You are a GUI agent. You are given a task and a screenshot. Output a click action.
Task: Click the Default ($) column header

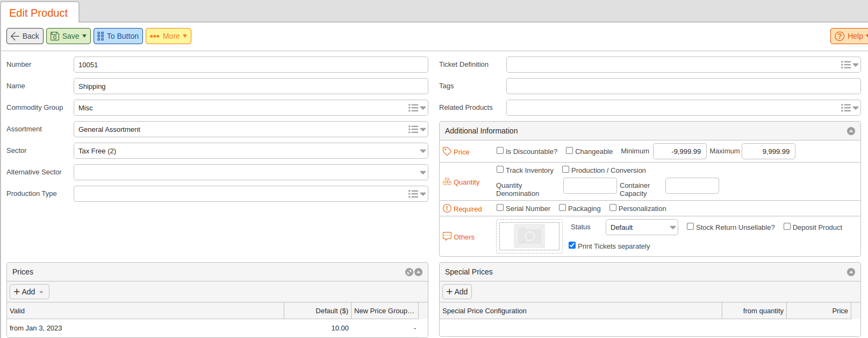click(318, 311)
